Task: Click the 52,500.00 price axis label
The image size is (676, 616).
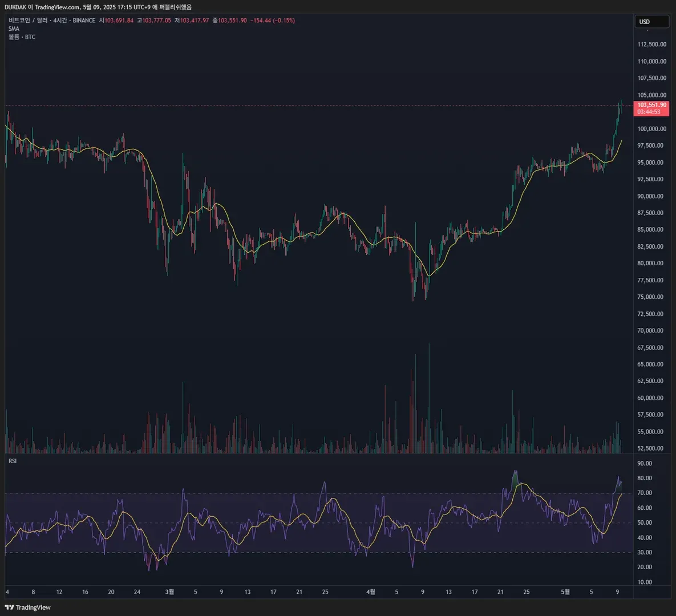Action: pyautogui.click(x=650, y=448)
